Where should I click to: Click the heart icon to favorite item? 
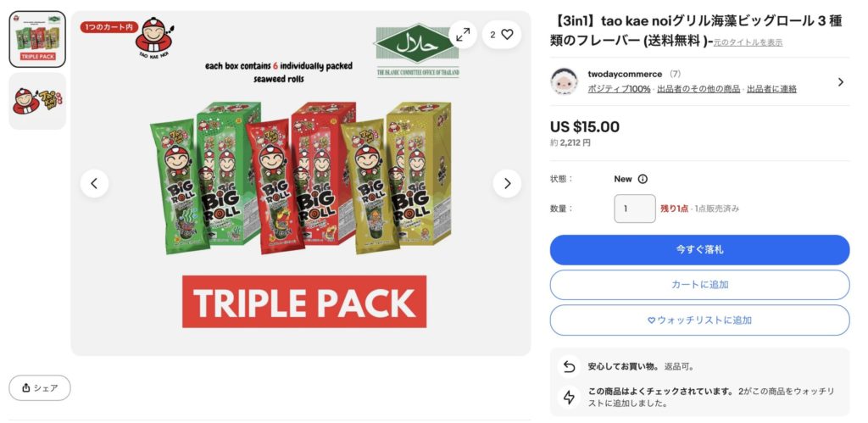pyautogui.click(x=502, y=34)
